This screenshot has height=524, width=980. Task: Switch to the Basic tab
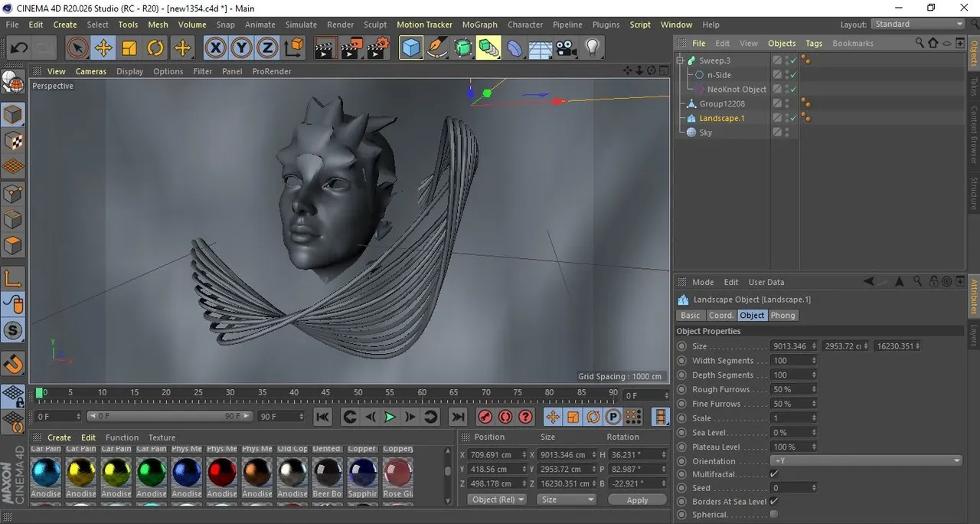(x=691, y=316)
